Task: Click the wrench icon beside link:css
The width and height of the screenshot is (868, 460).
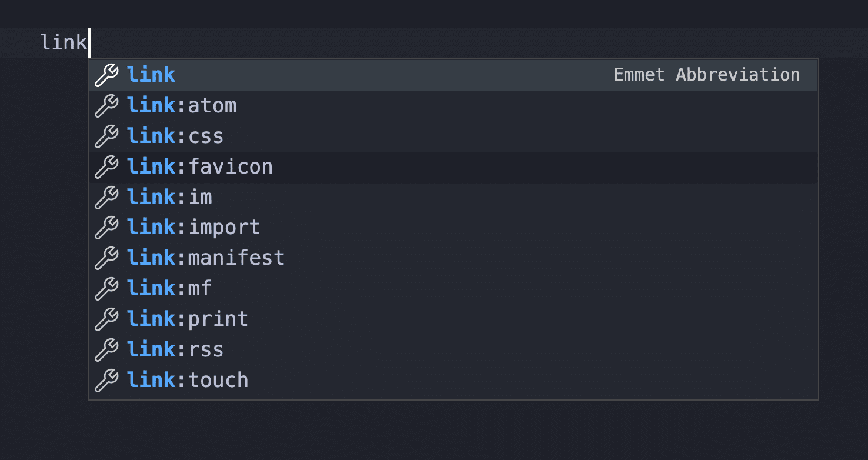Action: click(x=106, y=136)
